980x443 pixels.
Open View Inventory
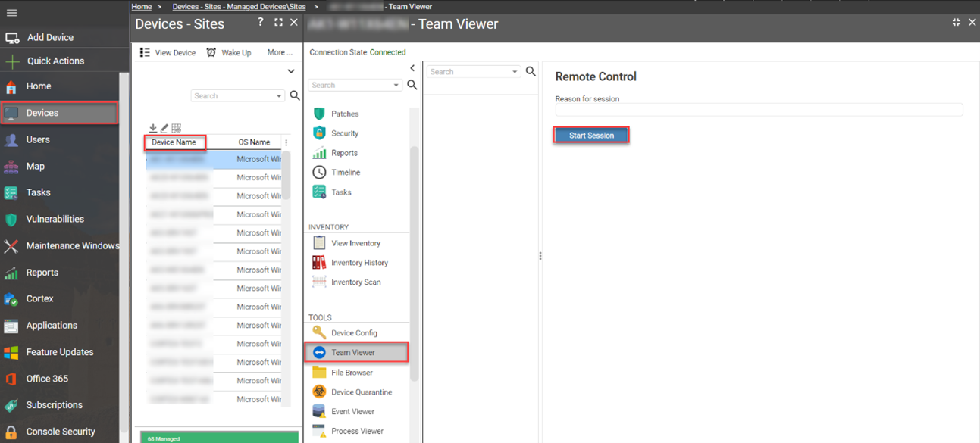pyautogui.click(x=355, y=243)
